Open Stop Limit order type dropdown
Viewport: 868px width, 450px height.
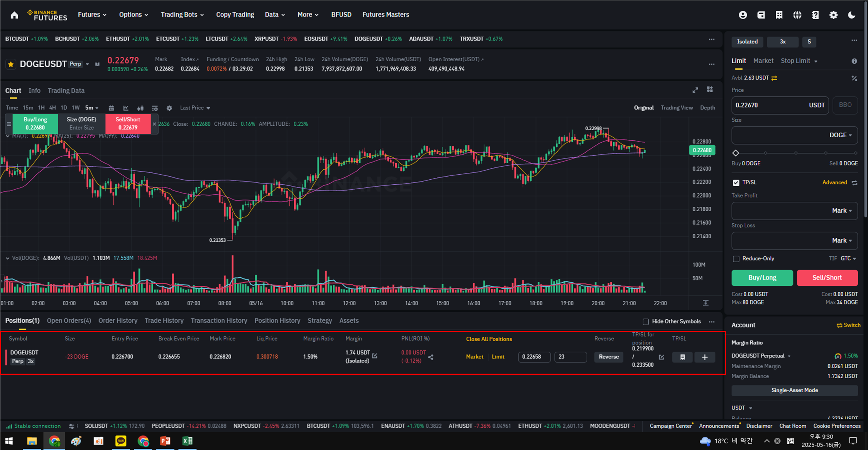pos(799,61)
